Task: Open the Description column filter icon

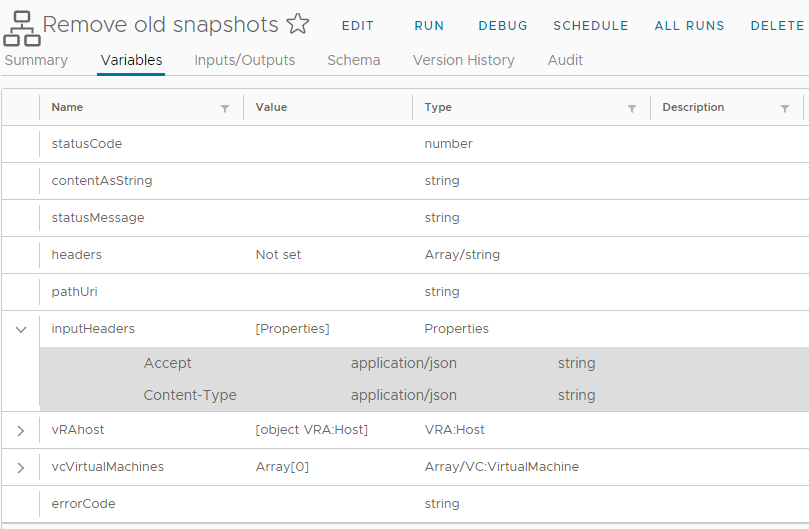Action: (785, 108)
